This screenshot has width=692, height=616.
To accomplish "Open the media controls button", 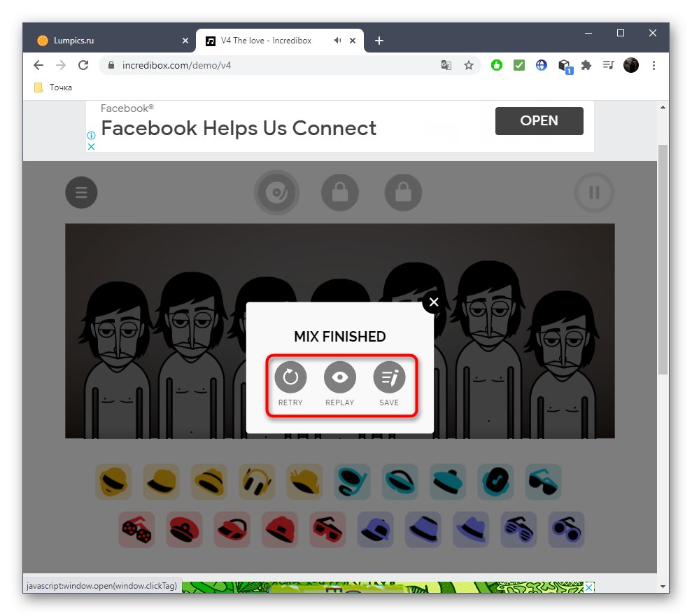I will click(609, 65).
